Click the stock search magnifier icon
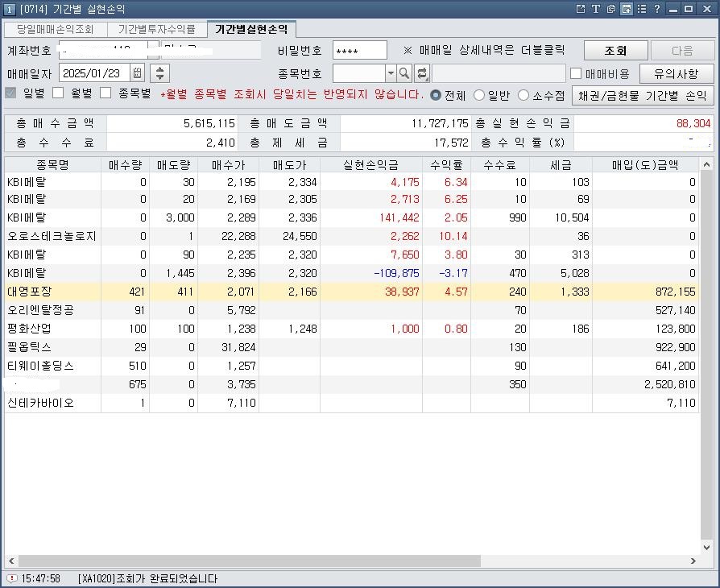This screenshot has height=588, width=720. (x=404, y=72)
